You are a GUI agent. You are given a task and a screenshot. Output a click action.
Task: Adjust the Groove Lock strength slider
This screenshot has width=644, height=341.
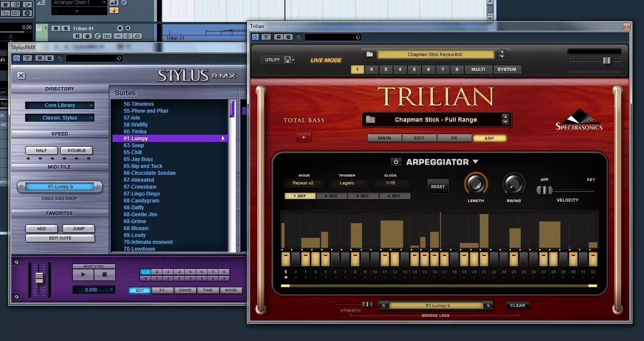[x=367, y=304]
